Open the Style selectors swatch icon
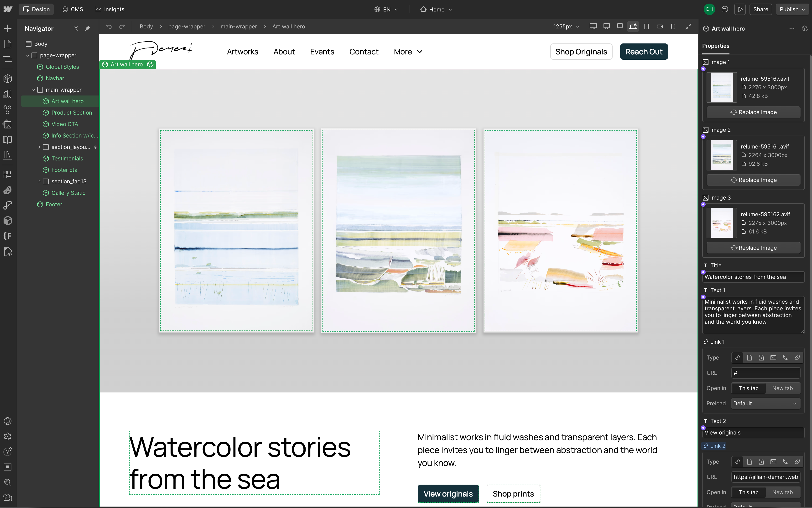 click(x=7, y=94)
